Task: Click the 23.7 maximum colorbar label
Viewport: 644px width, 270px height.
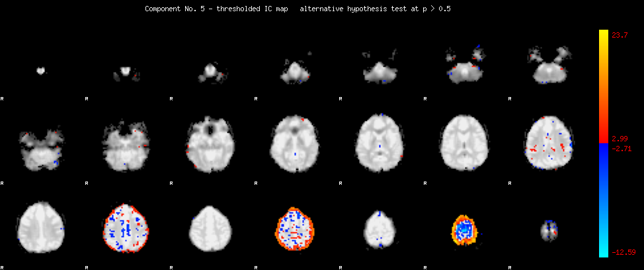Action: point(620,36)
